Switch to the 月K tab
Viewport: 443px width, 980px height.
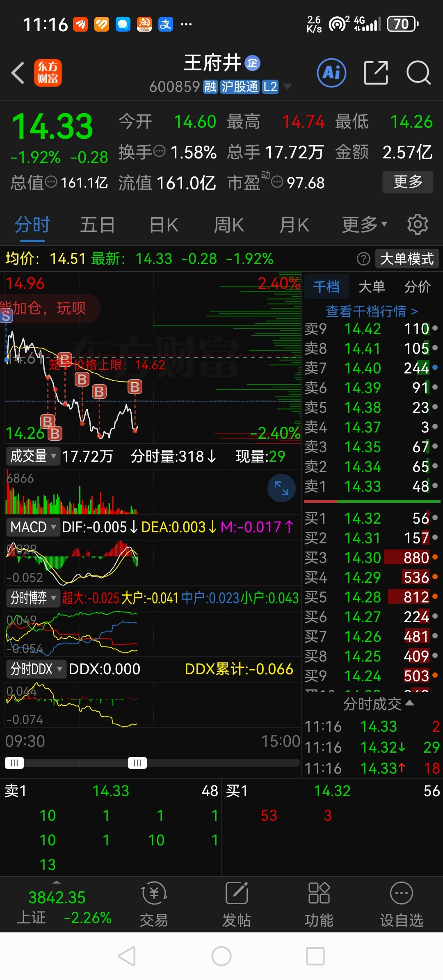pos(294,224)
